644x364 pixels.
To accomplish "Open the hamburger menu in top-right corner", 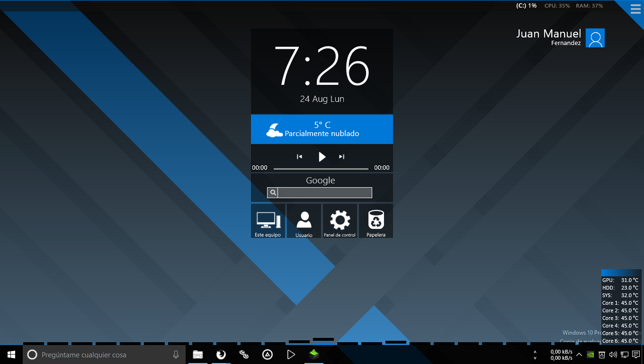I will [x=635, y=9].
